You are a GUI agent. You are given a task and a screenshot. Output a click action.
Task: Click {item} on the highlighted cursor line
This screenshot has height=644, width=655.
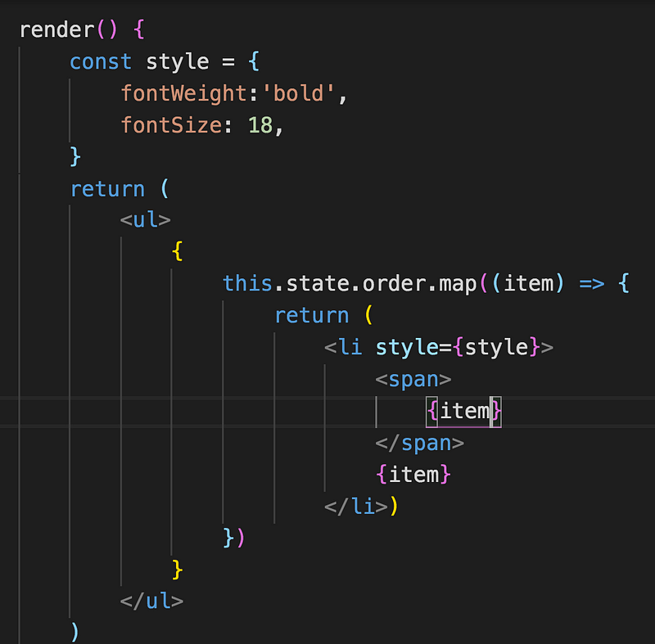(x=463, y=411)
